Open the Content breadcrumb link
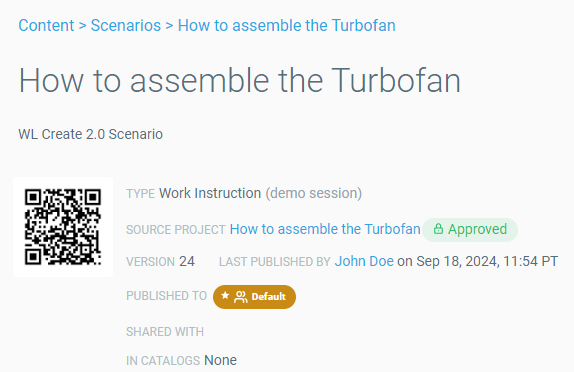Image resolution: width=574 pixels, height=372 pixels. coord(46,26)
